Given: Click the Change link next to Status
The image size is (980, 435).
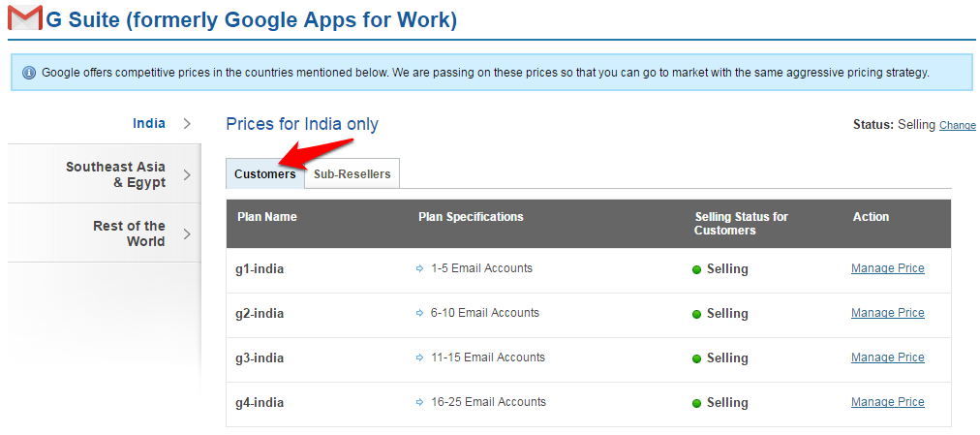Looking at the screenshot, I should click(x=957, y=126).
